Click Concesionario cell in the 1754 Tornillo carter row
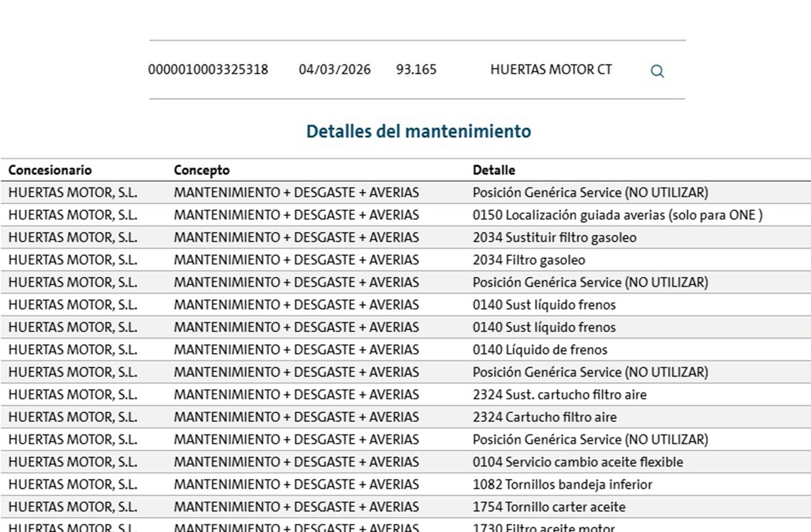This screenshot has height=532, width=811. pyautogui.click(x=73, y=507)
